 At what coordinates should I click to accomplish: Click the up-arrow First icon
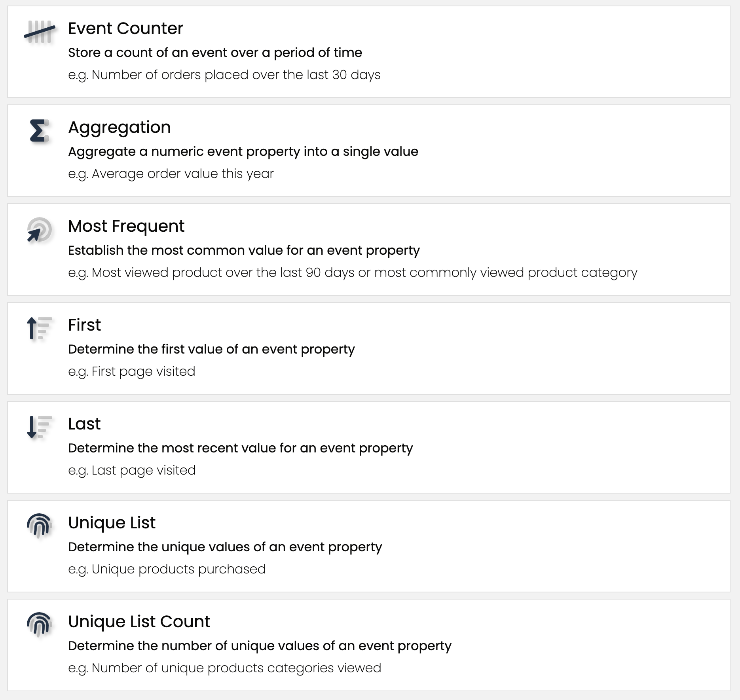(39, 329)
